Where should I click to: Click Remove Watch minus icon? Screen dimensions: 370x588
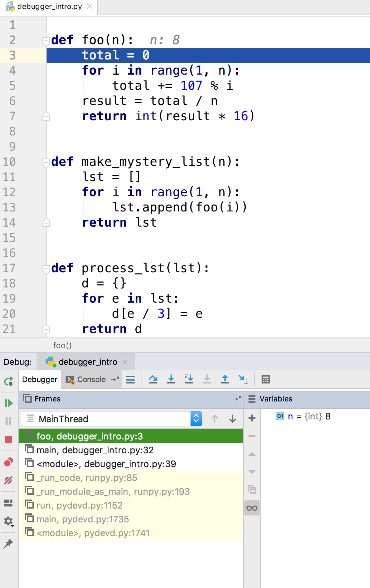click(x=252, y=436)
